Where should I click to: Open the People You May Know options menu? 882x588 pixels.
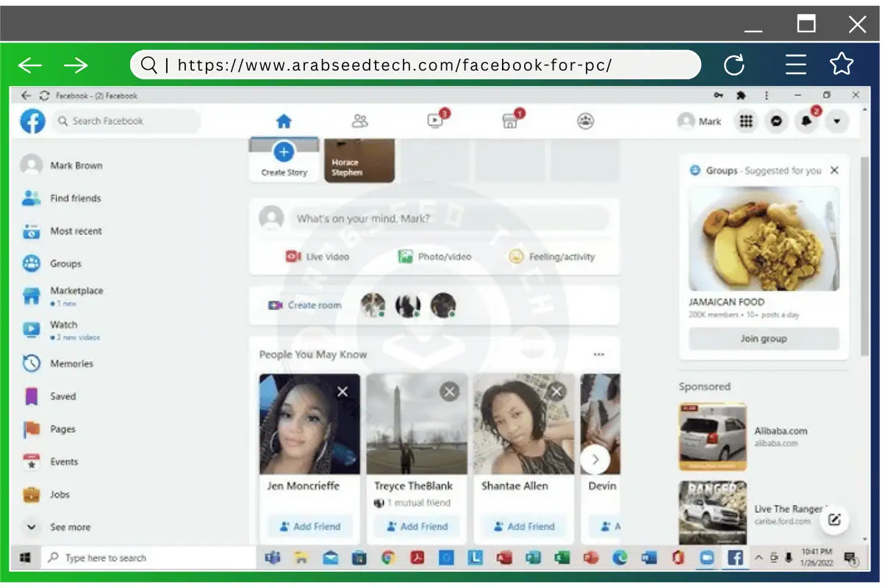click(x=598, y=354)
